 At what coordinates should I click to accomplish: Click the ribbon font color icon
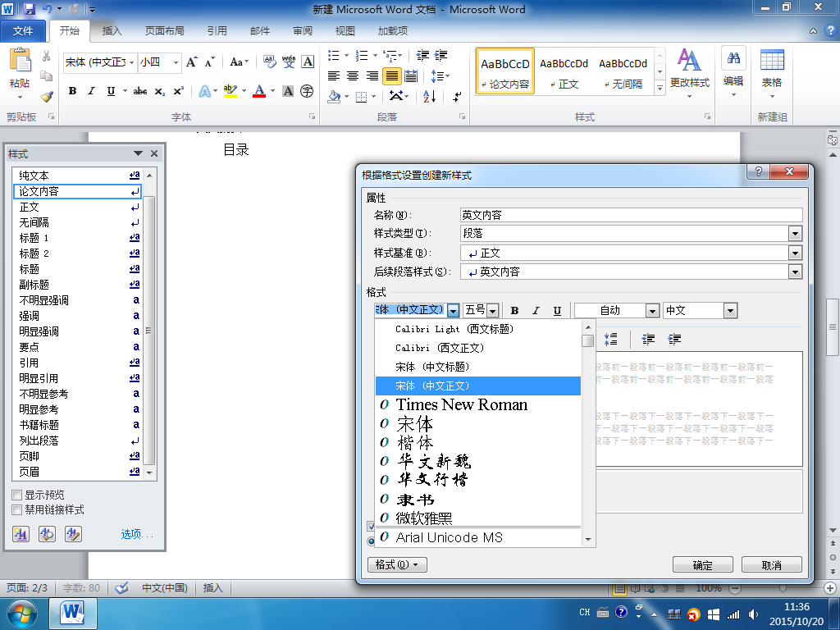tap(259, 91)
